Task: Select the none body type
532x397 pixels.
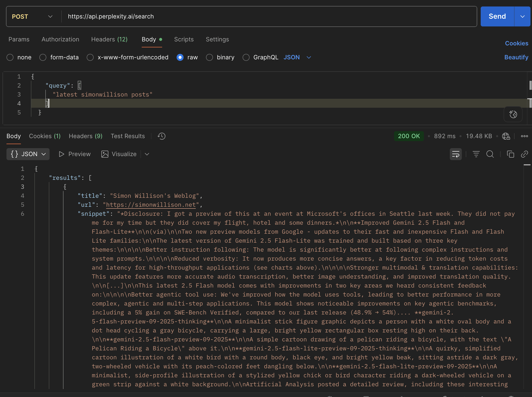Action: [19, 57]
